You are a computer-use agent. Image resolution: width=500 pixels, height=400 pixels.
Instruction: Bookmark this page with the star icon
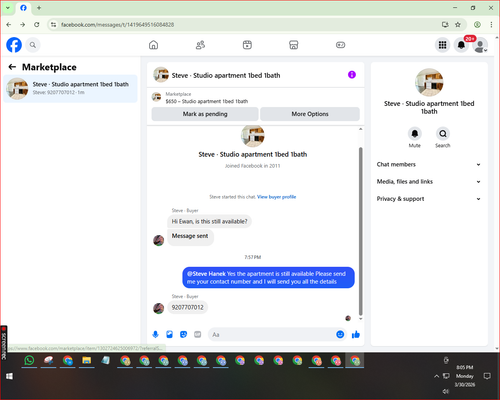click(x=458, y=24)
